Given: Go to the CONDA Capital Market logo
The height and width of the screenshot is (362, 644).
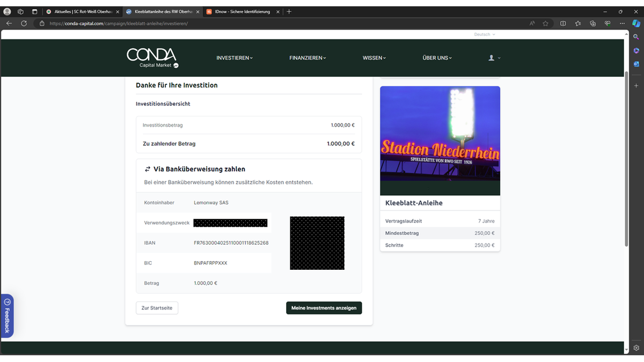Looking at the screenshot, I should tap(152, 58).
